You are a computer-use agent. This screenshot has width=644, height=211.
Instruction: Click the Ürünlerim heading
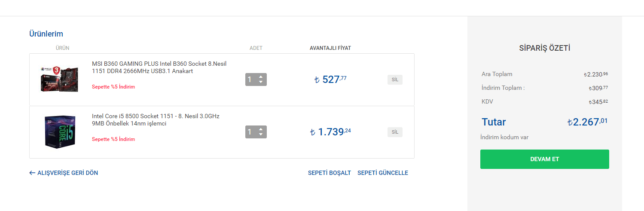(46, 34)
